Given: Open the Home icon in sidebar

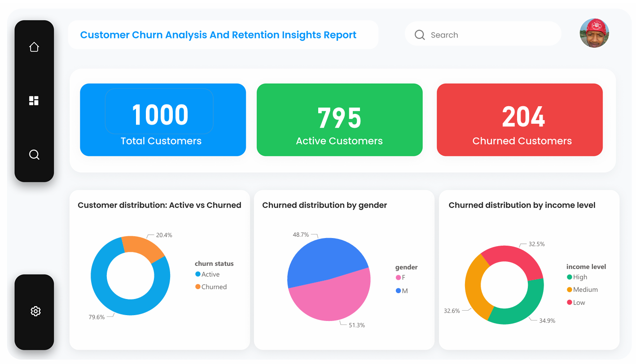Looking at the screenshot, I should click(x=34, y=47).
